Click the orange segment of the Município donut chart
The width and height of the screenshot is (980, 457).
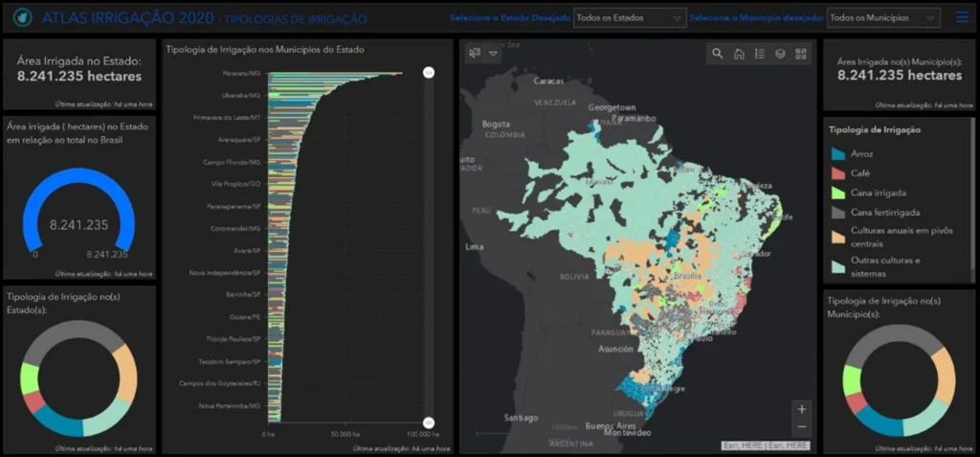pos(947,376)
